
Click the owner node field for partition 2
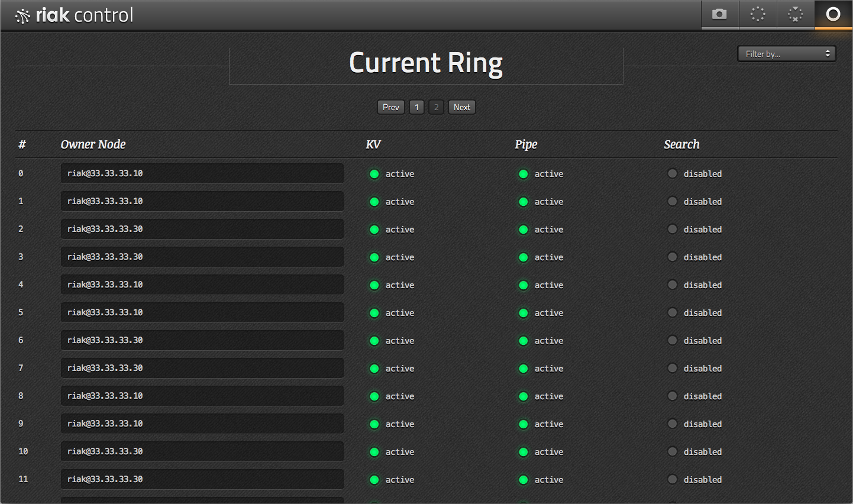pyautogui.click(x=202, y=229)
